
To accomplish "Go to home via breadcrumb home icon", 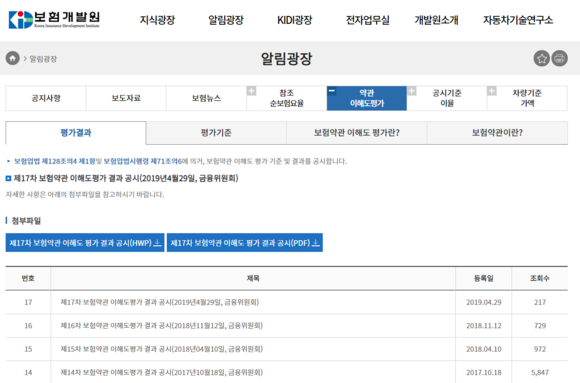I will [x=12, y=58].
